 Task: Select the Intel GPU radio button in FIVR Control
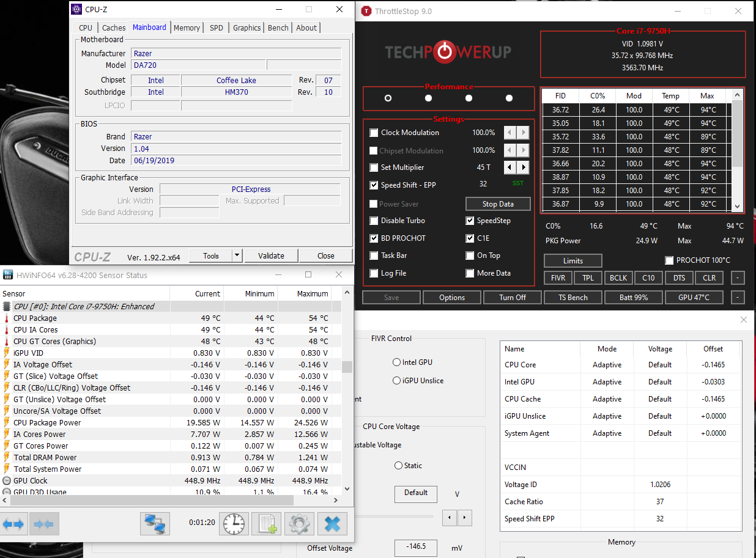click(396, 362)
